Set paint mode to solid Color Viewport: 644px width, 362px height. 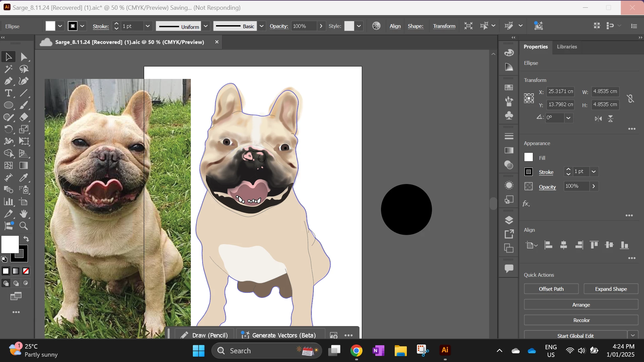(6, 271)
